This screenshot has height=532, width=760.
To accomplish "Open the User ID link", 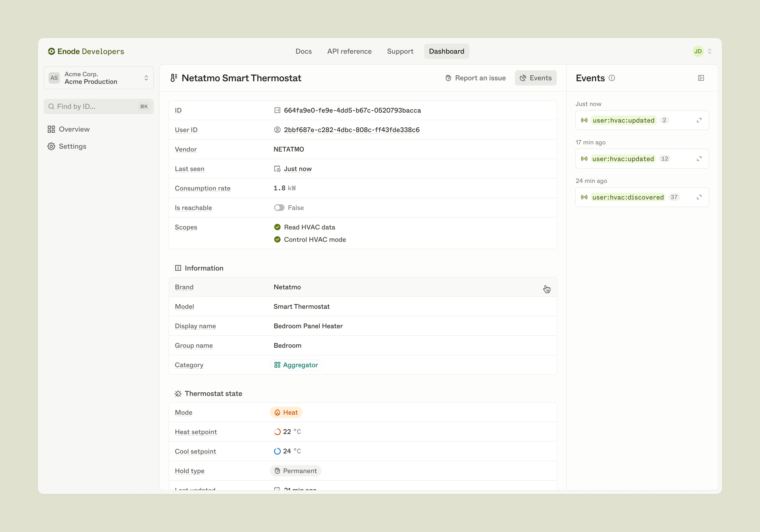I will click(x=351, y=130).
